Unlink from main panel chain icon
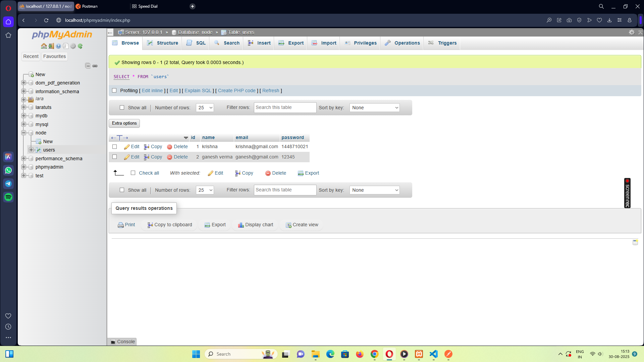 pos(95,66)
